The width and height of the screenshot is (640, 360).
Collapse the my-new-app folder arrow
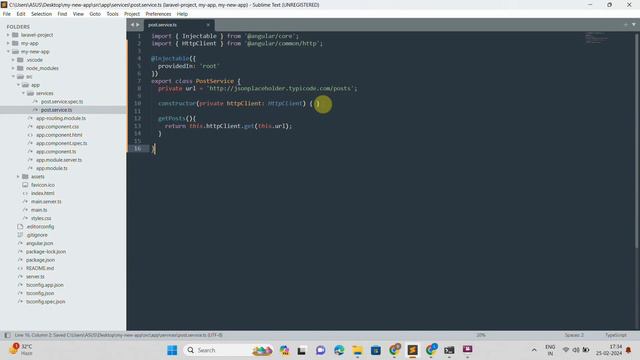[x=8, y=52]
